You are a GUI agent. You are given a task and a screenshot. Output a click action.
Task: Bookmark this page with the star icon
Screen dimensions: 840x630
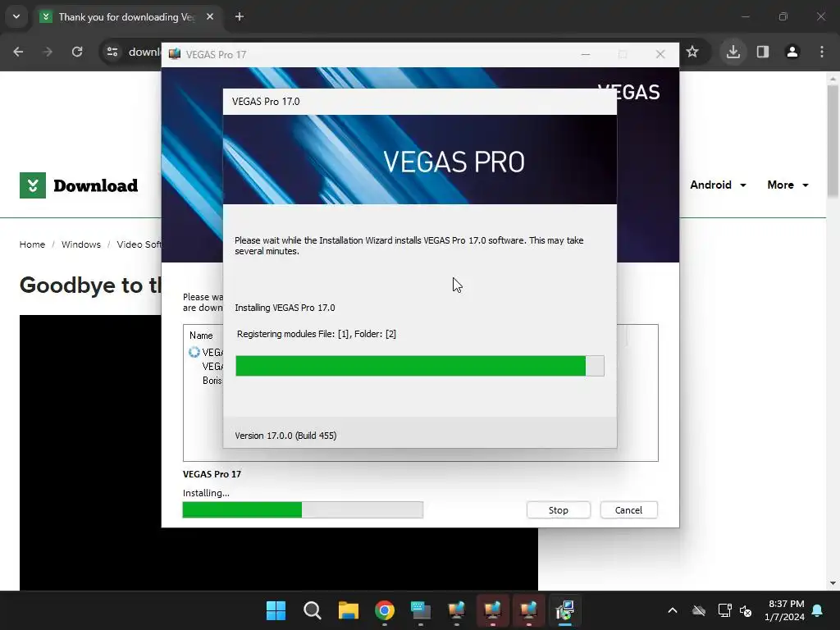(692, 52)
